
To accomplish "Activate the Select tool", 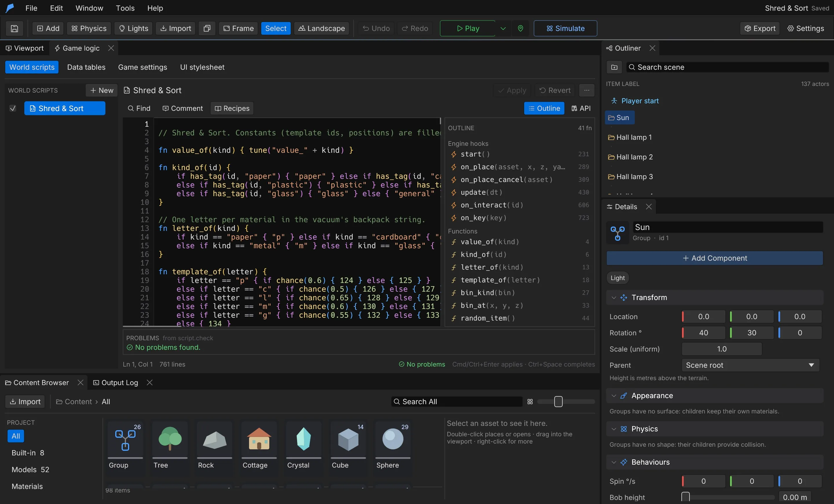I will (x=275, y=28).
